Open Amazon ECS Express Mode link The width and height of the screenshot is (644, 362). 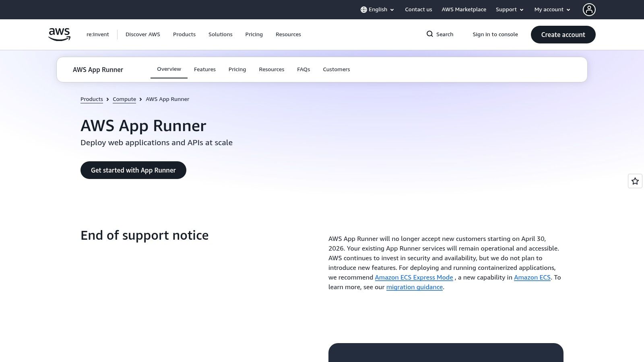[x=414, y=278]
